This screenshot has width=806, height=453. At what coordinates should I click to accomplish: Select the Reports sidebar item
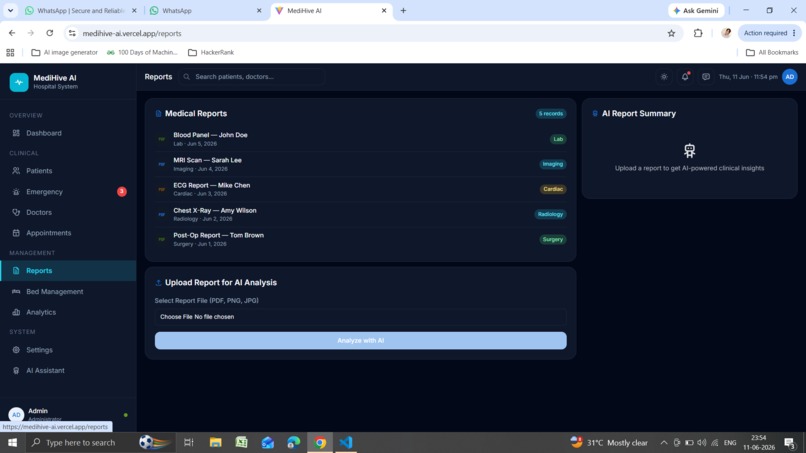(x=68, y=270)
